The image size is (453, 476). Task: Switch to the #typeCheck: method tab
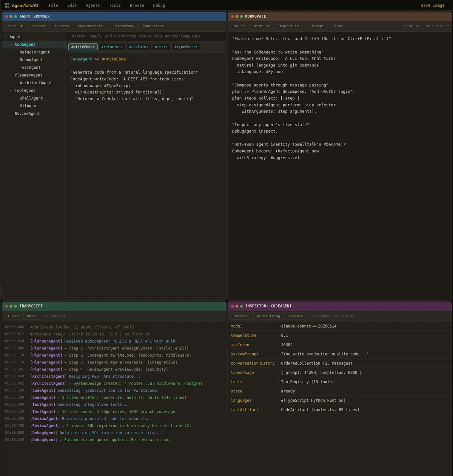coord(186,47)
